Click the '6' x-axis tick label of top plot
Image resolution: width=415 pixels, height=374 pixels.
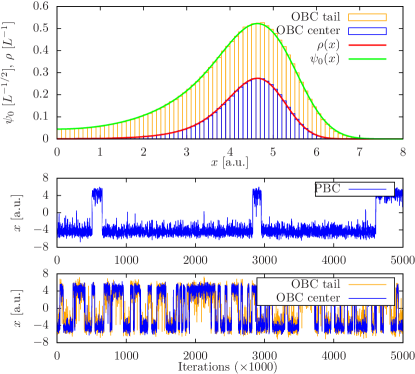316,152
